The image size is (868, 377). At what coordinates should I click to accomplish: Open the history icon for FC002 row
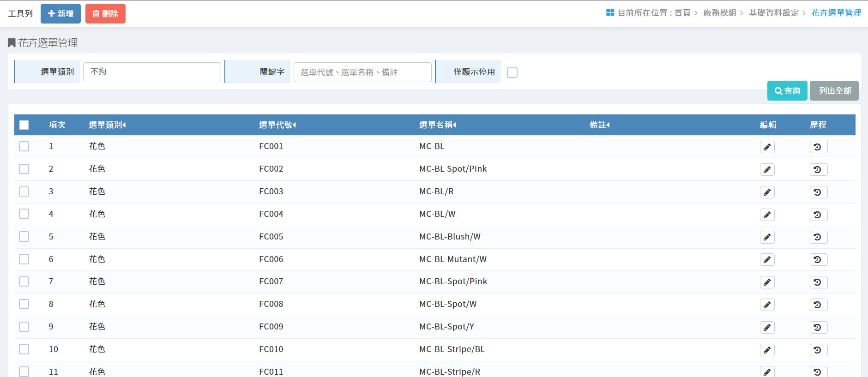[818, 170]
